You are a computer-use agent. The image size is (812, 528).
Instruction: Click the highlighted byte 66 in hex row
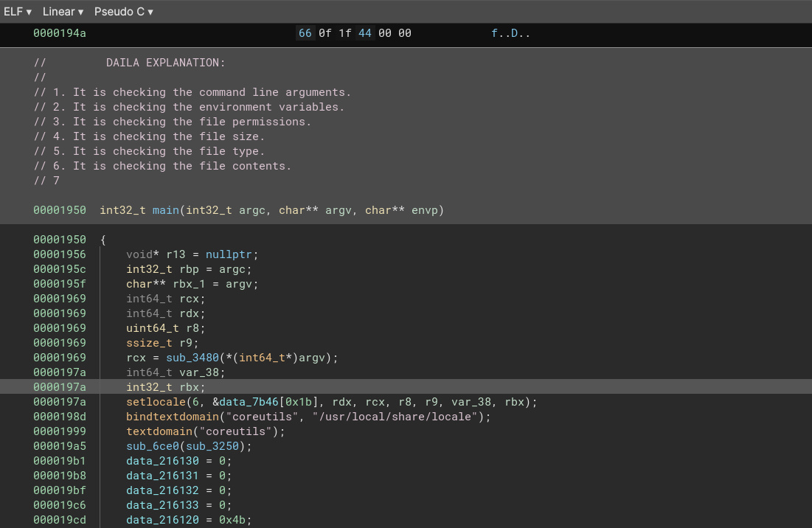pyautogui.click(x=305, y=33)
